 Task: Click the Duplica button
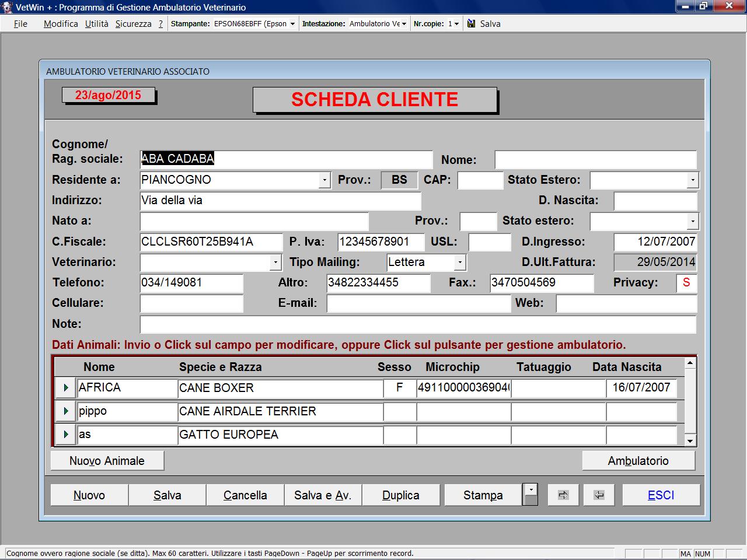point(401,495)
